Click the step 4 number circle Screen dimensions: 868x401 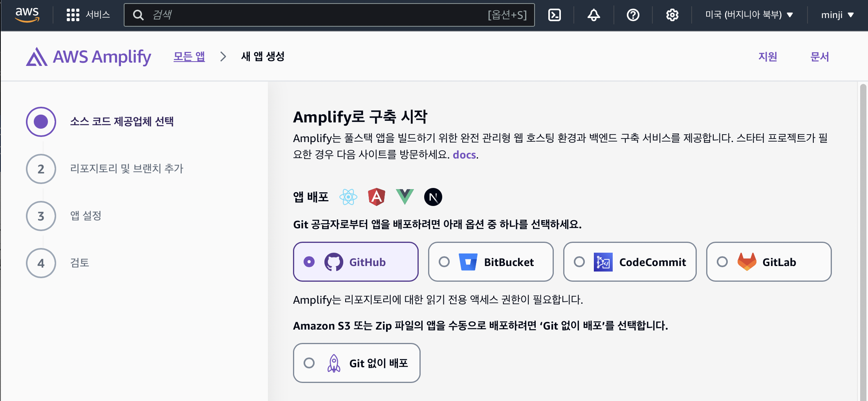[41, 263]
